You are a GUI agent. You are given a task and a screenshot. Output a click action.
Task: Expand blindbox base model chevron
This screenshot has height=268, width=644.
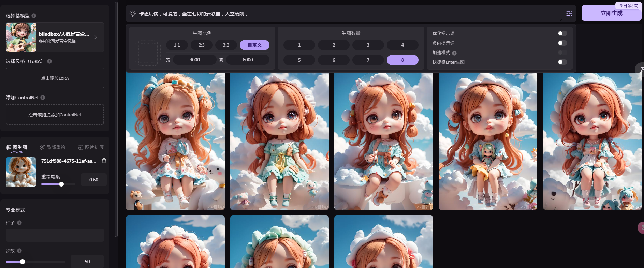point(96,37)
